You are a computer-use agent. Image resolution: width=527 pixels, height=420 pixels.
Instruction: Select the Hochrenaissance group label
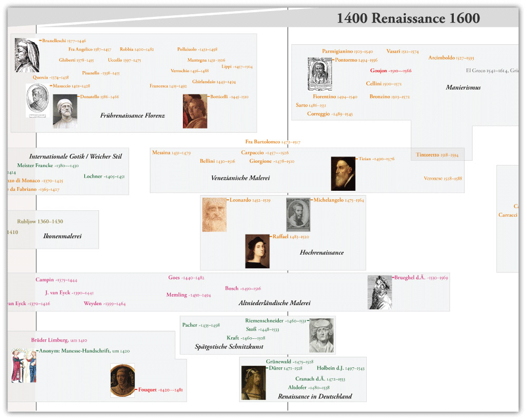tap(321, 253)
